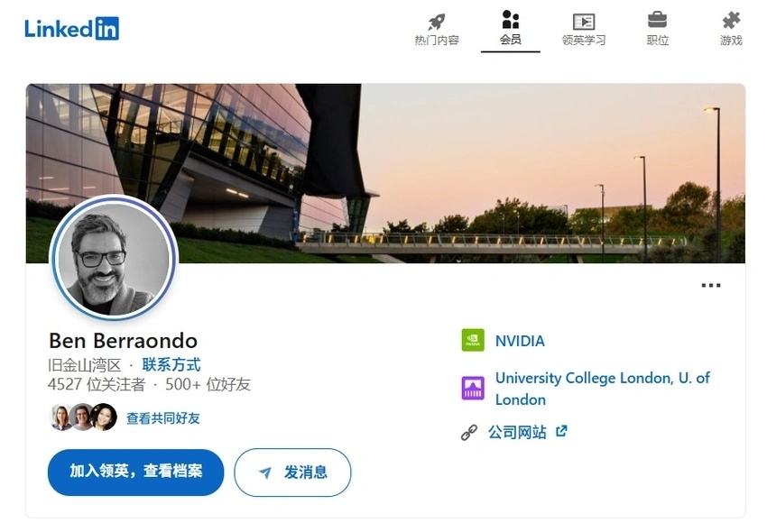Click 加入领英，查看档案 button
The image size is (767, 532).
(x=135, y=472)
